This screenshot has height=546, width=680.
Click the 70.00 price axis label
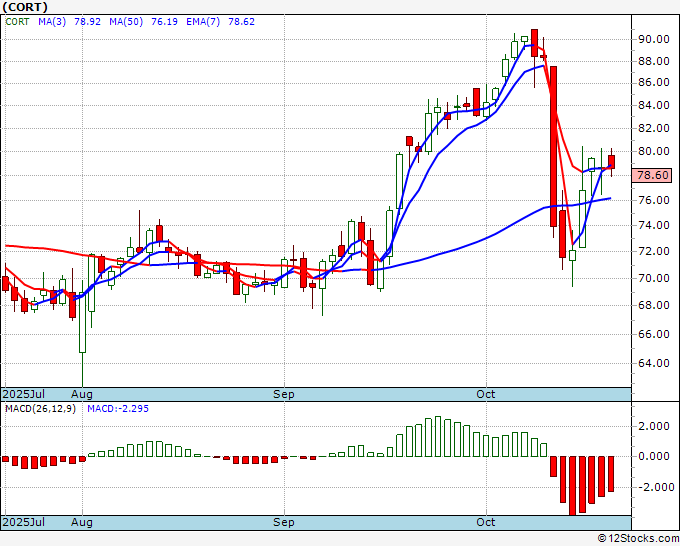(654, 278)
